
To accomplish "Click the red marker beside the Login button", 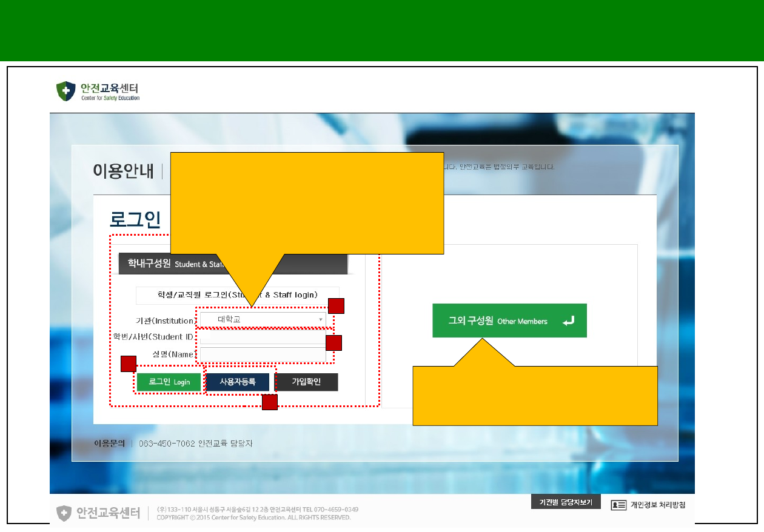I will [128, 364].
